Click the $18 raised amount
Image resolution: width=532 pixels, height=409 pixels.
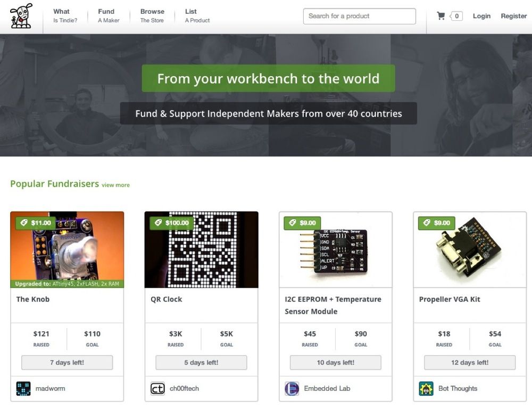point(444,334)
